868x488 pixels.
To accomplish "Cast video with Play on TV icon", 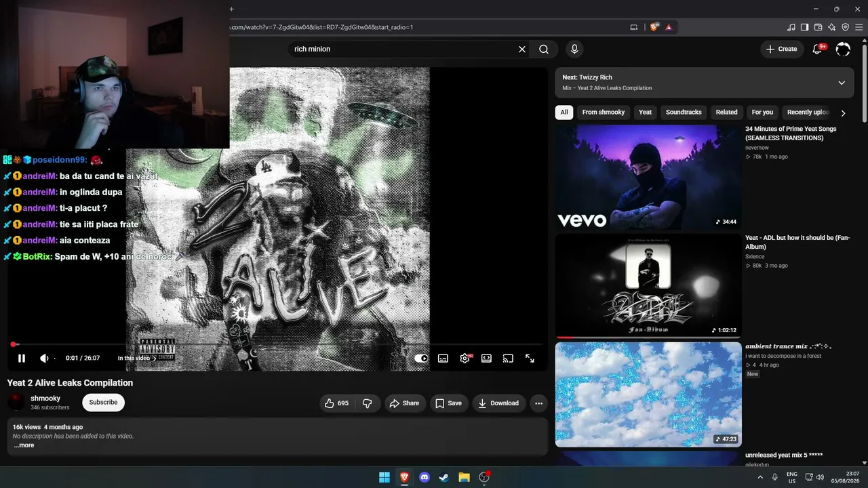I will tap(508, 359).
